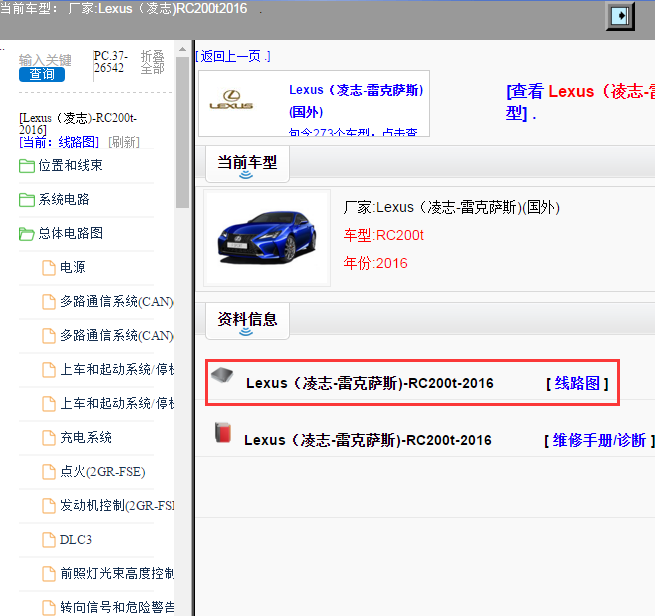655x616 pixels.
Task: Open the 点火(2GR-FSE) tree entry
Action: click(x=103, y=472)
